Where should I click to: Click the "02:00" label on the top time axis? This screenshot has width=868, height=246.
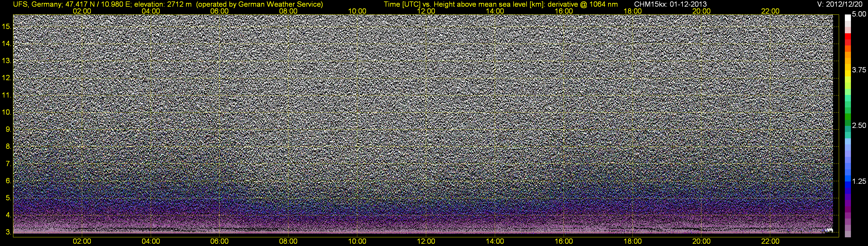[82, 11]
